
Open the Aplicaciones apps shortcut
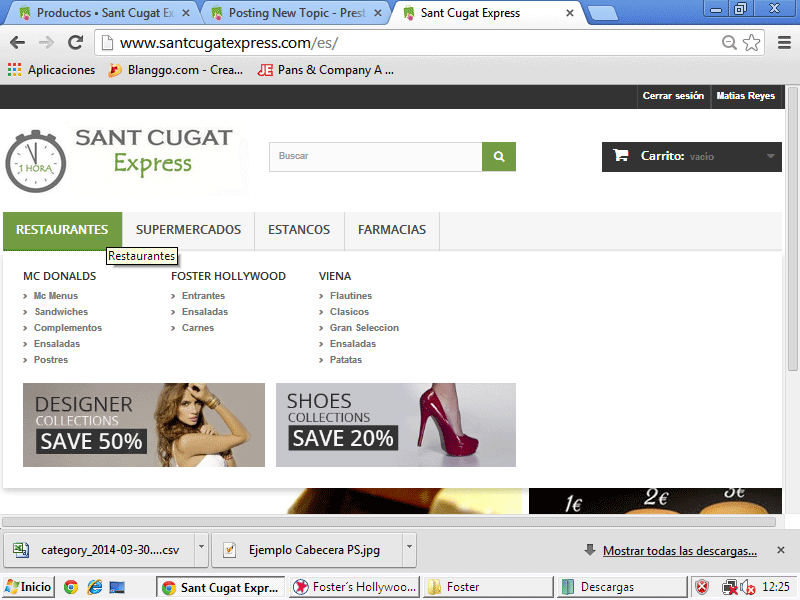coord(52,70)
